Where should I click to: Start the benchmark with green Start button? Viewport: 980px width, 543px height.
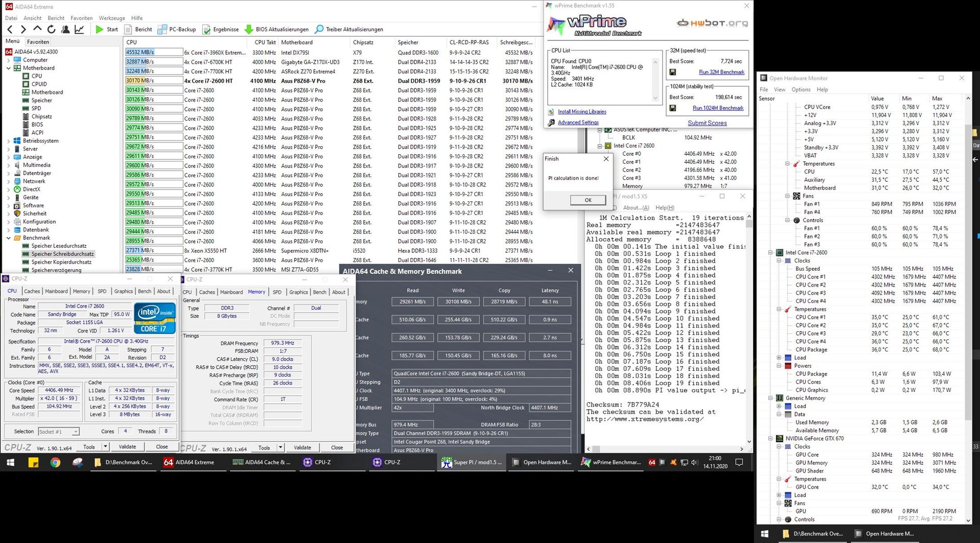click(107, 30)
